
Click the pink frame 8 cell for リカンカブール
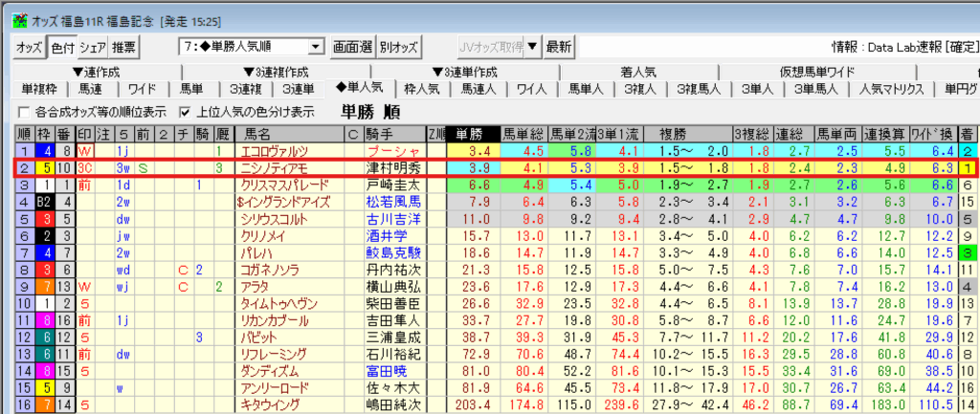click(43, 320)
